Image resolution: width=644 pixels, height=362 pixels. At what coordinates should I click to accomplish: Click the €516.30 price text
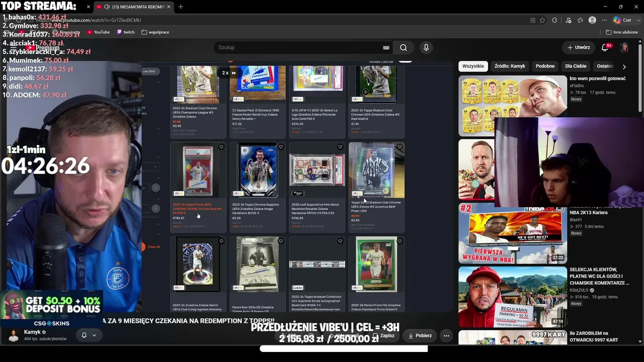coord(298,124)
